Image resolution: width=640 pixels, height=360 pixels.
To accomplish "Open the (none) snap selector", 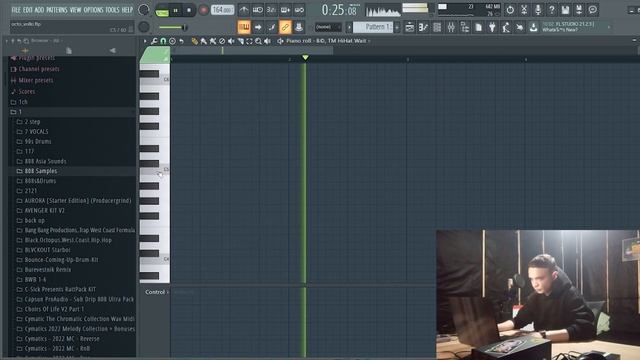I will pos(328,27).
